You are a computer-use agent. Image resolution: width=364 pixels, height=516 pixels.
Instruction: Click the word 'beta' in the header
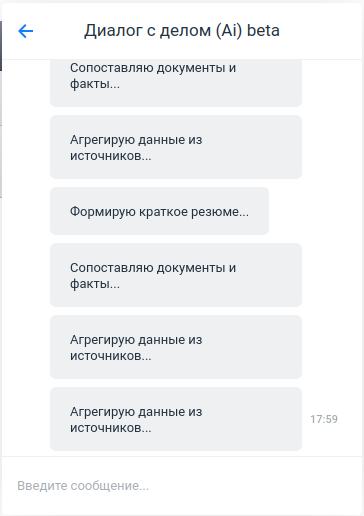263,31
